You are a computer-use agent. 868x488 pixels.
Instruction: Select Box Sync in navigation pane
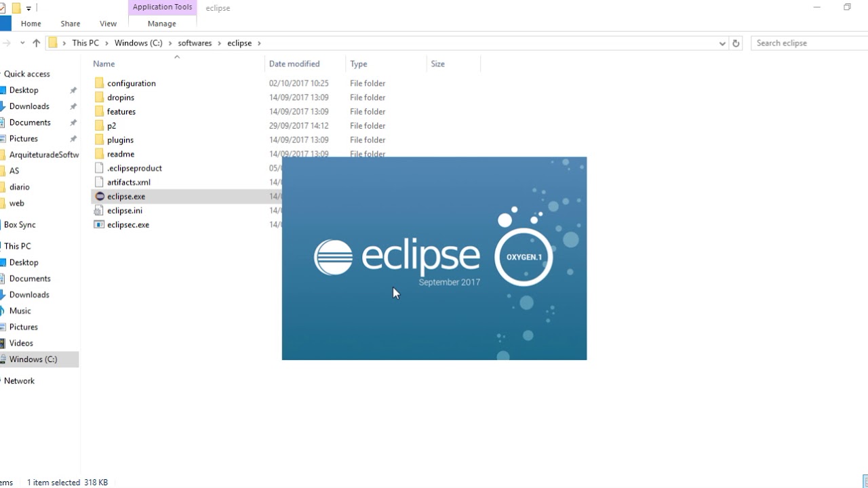20,225
